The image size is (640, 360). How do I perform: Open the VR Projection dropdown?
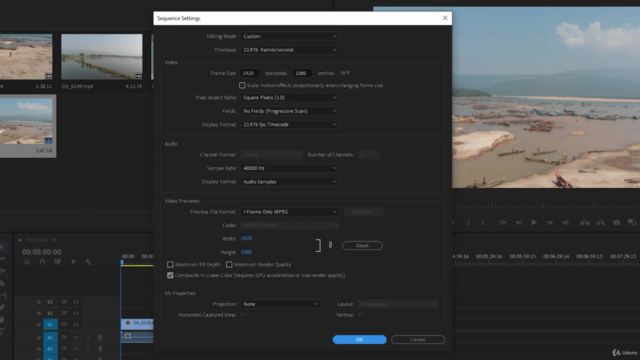[280, 304]
